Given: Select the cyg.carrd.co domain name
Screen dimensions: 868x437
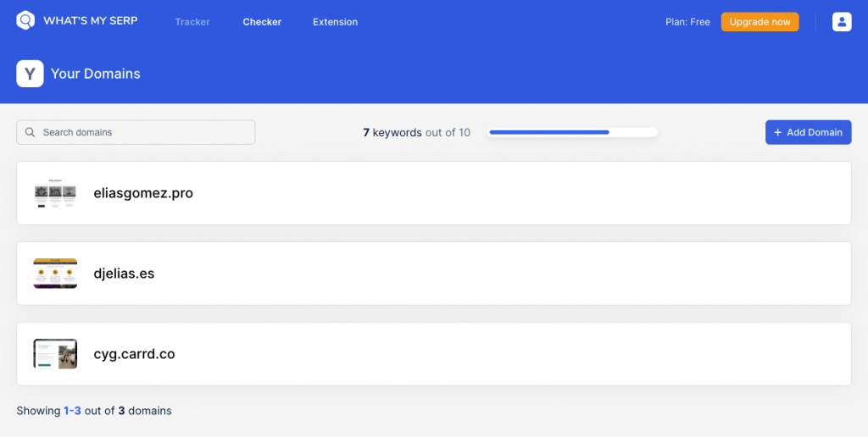Looking at the screenshot, I should pos(135,354).
